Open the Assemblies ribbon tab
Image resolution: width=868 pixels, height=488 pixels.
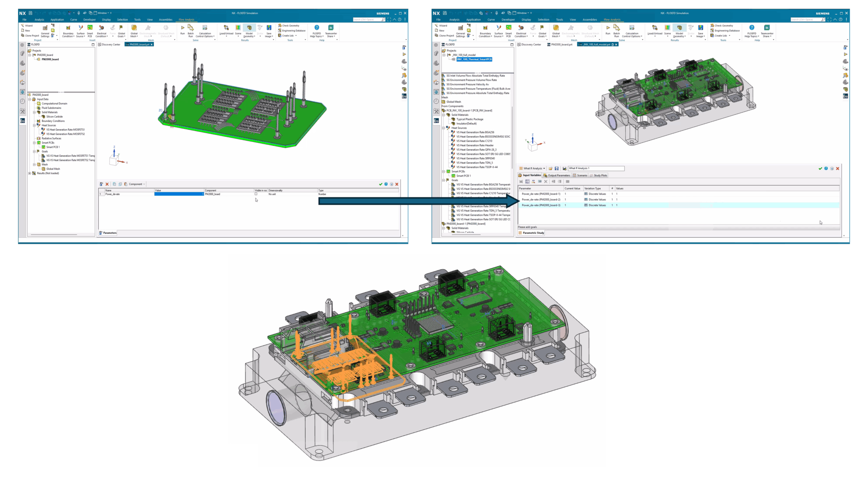point(165,19)
